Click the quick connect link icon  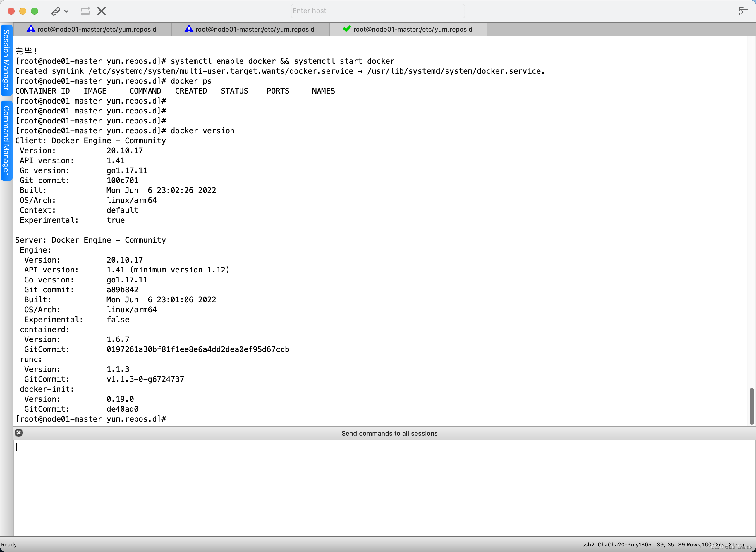click(x=56, y=11)
